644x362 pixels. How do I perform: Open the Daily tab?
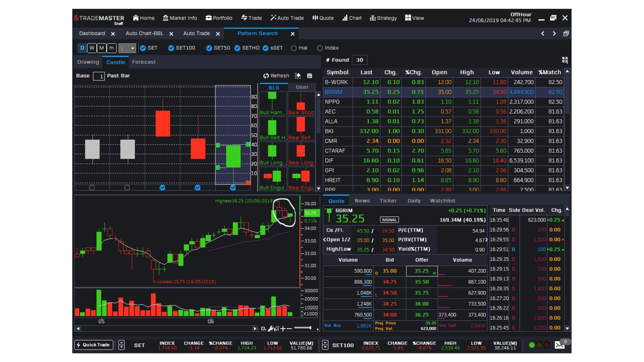(414, 201)
